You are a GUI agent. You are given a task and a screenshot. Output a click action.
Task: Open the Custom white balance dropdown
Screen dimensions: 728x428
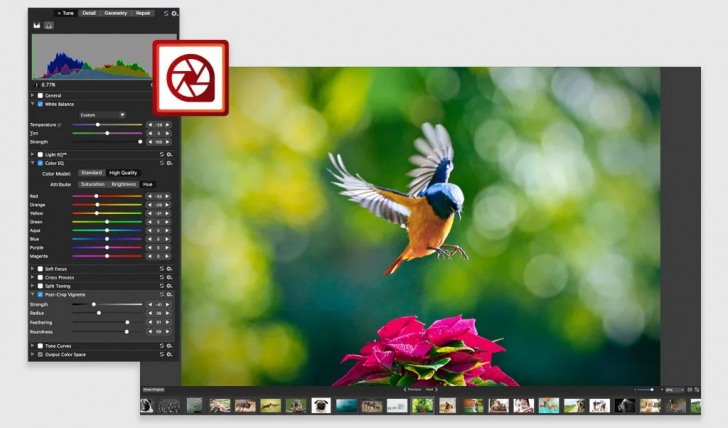tap(102, 115)
